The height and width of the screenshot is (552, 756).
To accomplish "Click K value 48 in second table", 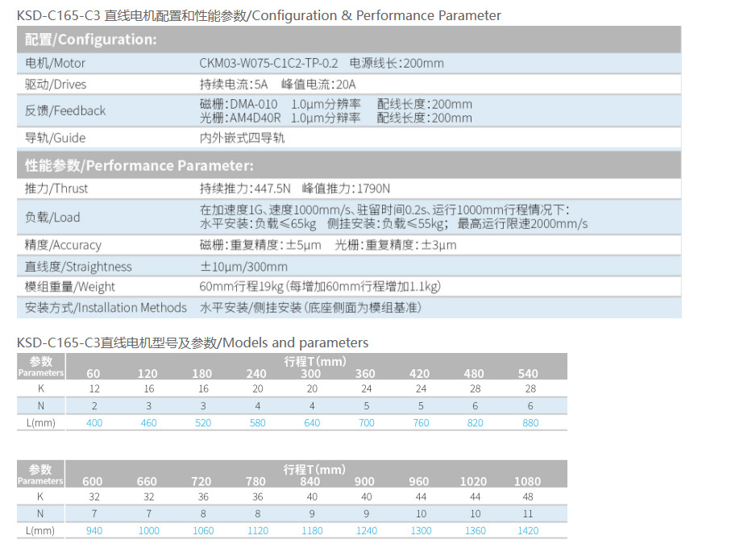I will pyautogui.click(x=528, y=496).
